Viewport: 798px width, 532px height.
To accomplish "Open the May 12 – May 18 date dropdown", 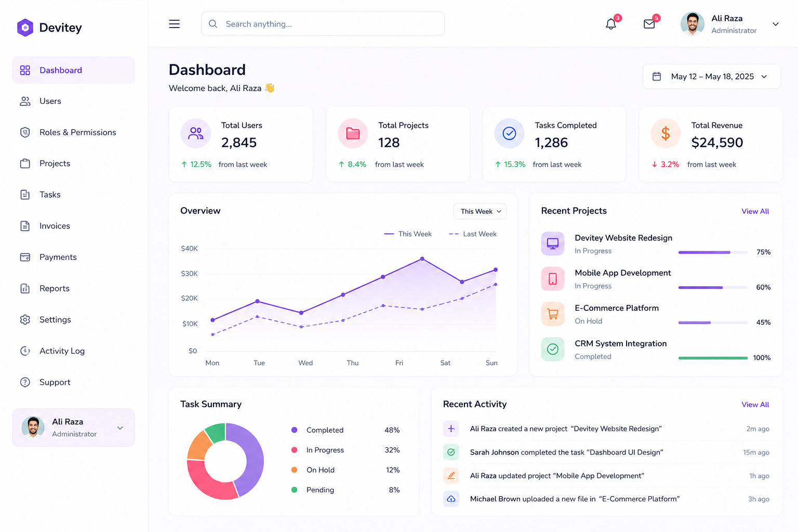I will tap(712, 76).
